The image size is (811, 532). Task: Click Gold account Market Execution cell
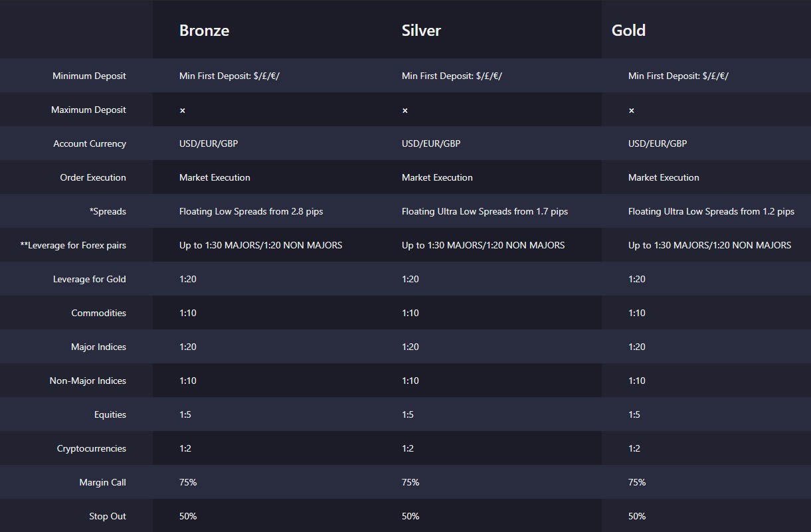[664, 178]
